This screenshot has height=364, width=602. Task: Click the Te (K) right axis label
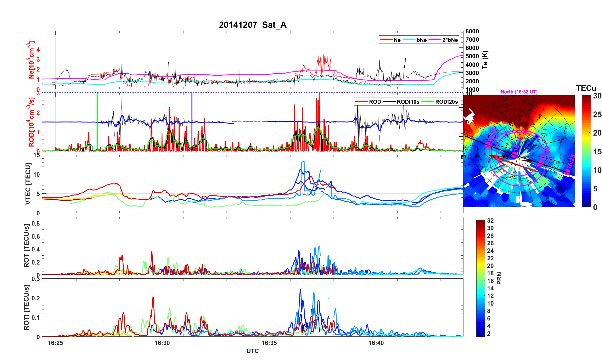pyautogui.click(x=485, y=60)
